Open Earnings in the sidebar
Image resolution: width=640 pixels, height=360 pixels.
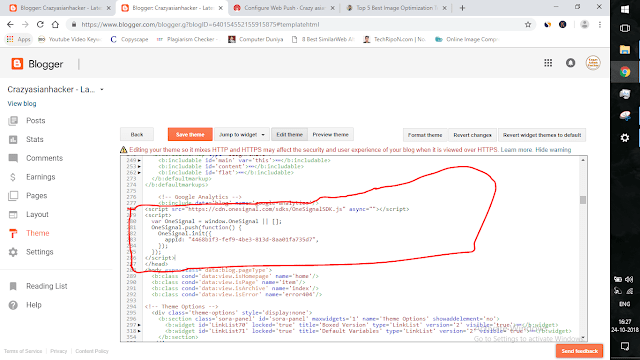(x=40, y=177)
